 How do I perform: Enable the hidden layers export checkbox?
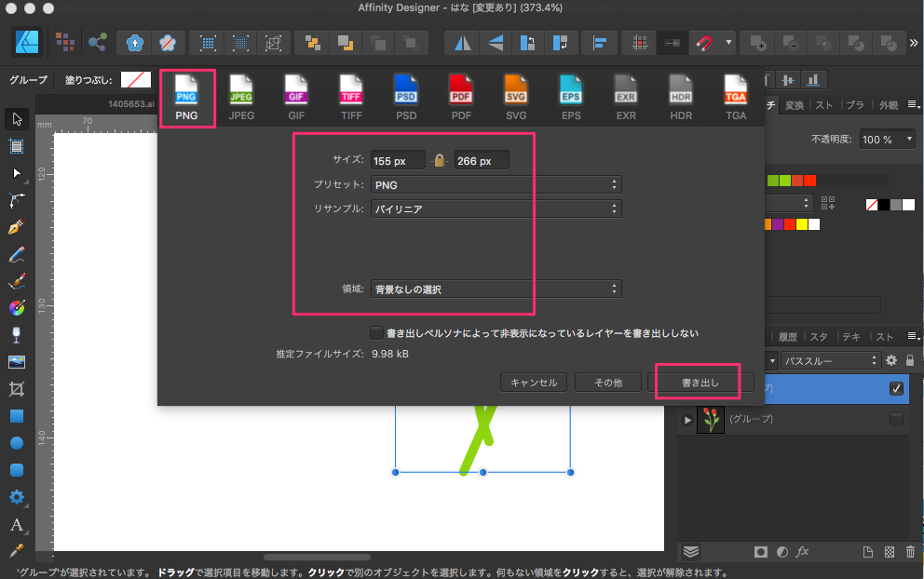(x=376, y=333)
